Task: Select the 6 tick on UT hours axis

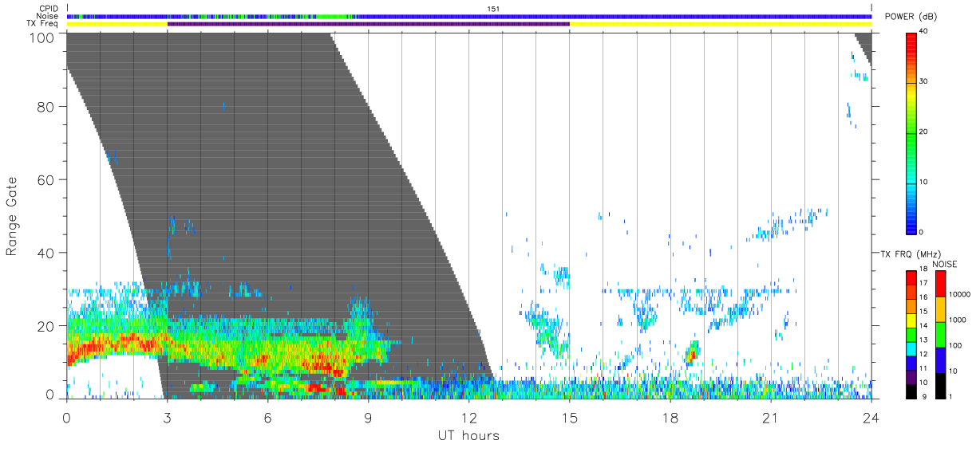Action: pyautogui.click(x=267, y=417)
